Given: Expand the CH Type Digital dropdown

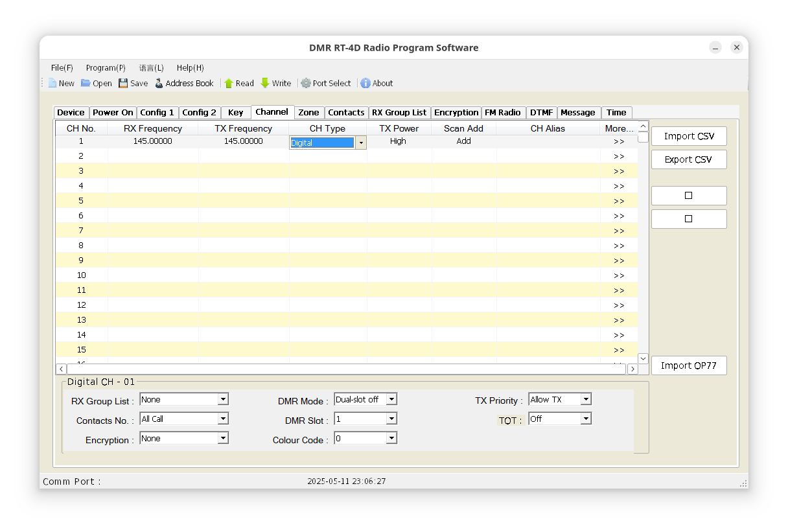Looking at the screenshot, I should (361, 143).
